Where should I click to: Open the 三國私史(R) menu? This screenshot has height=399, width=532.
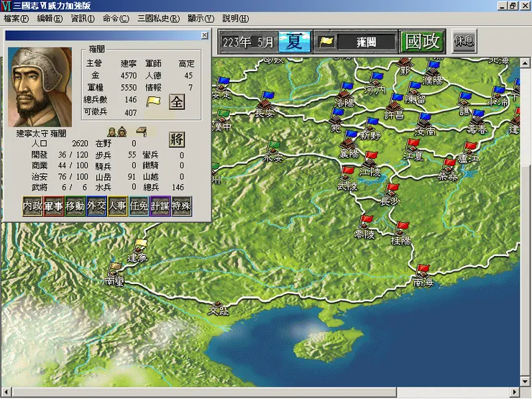coord(158,18)
